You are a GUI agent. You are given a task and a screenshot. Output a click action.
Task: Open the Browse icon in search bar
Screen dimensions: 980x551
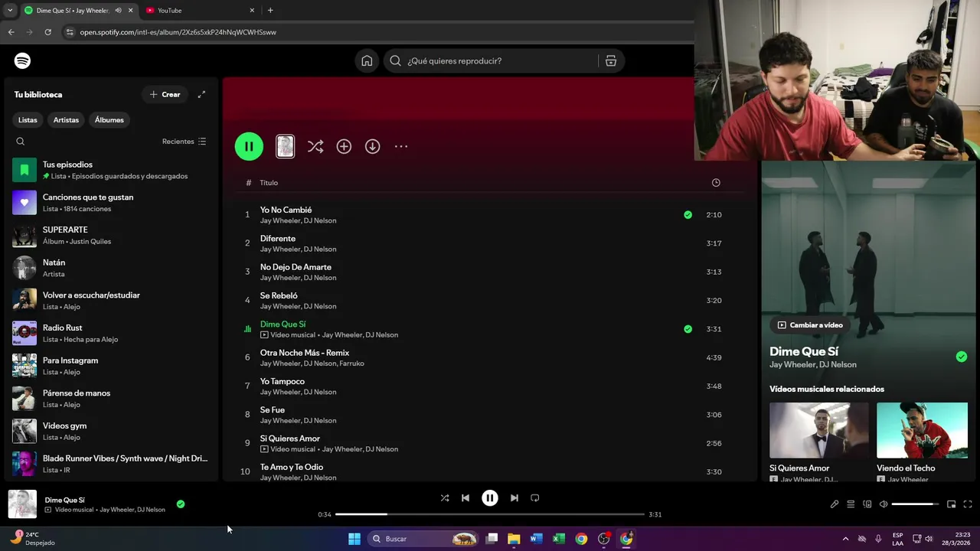[611, 61]
